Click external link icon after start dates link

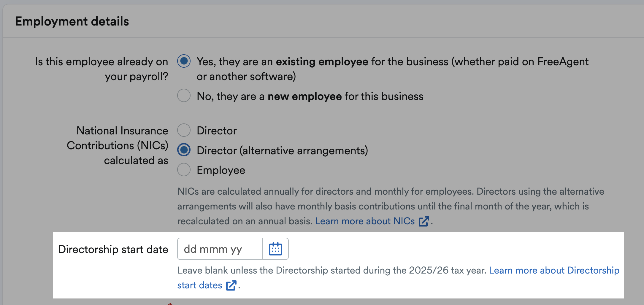click(231, 285)
